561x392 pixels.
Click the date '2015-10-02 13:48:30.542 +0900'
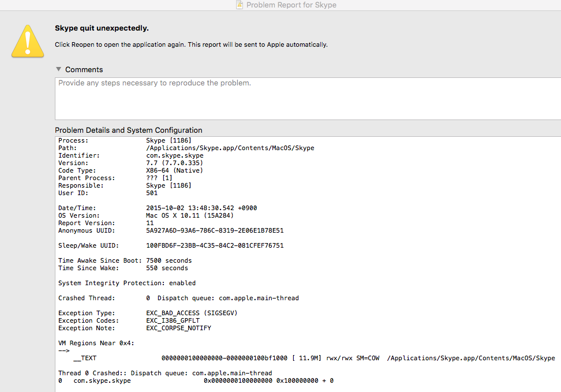[201, 208]
